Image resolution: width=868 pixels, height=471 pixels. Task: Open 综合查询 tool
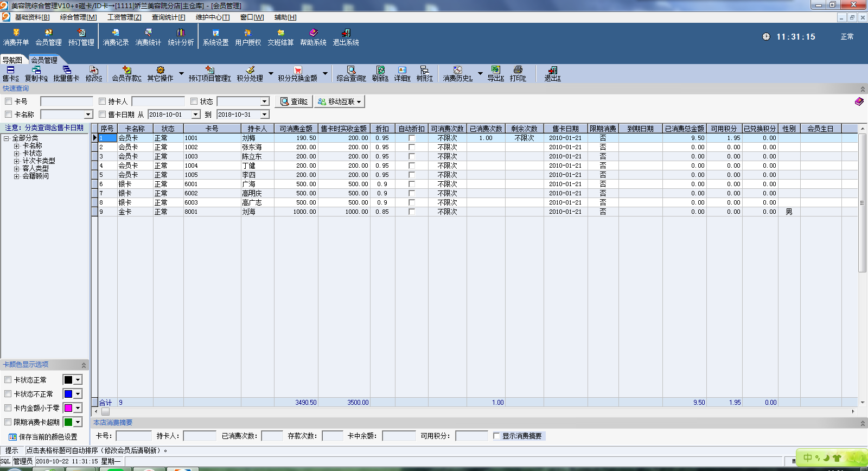click(352, 74)
